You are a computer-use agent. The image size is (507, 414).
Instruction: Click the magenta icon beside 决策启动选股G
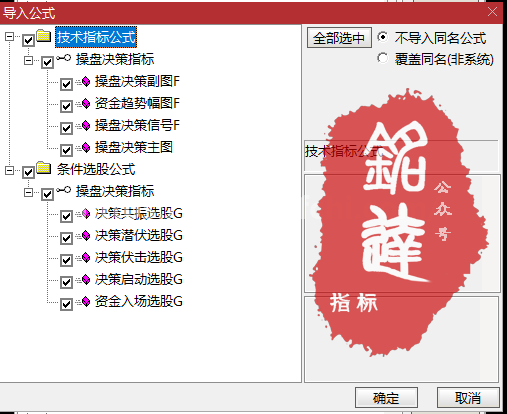pos(86,279)
